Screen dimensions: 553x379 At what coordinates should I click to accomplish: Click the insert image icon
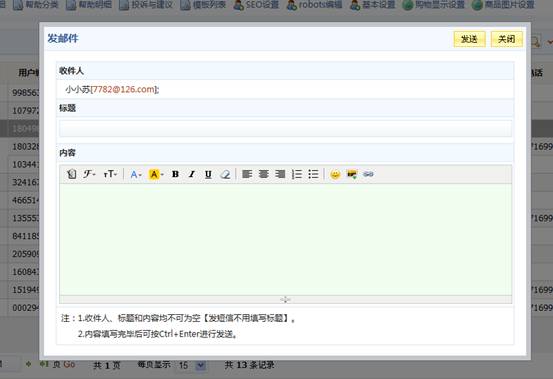click(x=352, y=174)
